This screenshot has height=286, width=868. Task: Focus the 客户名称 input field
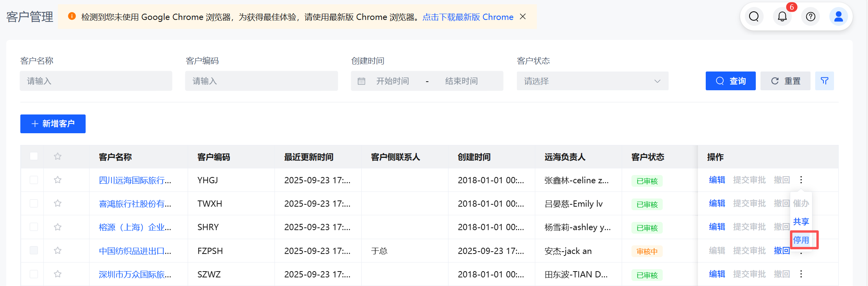(96, 81)
